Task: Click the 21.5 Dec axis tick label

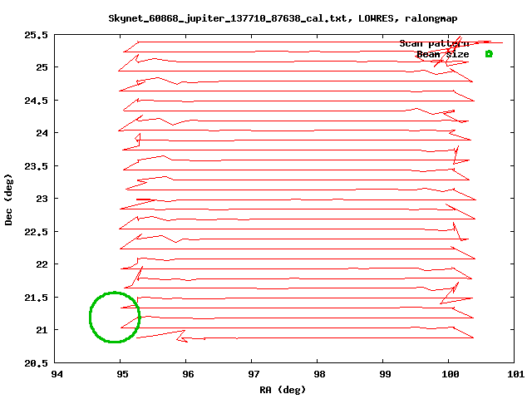Action: point(36,298)
